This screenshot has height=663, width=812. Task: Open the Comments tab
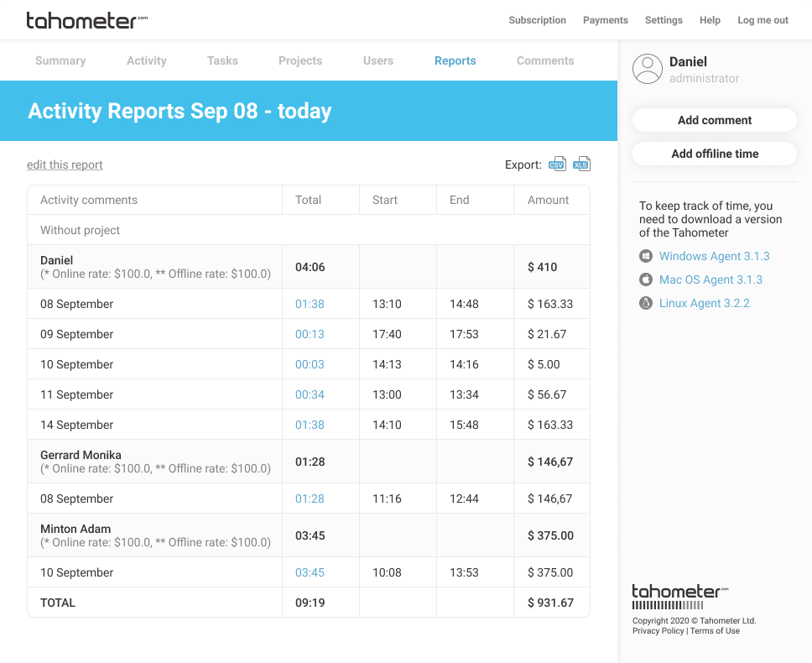click(545, 60)
